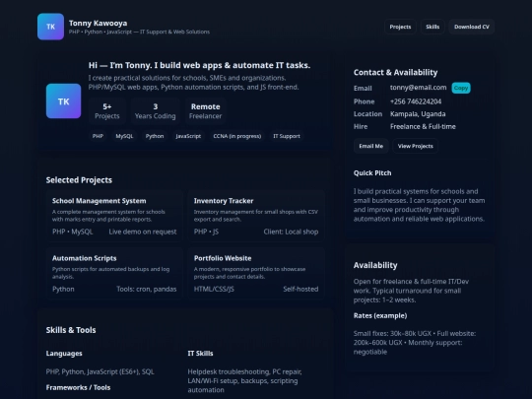Select the IT Support tag
This screenshot has height=399, width=532.
tap(287, 136)
